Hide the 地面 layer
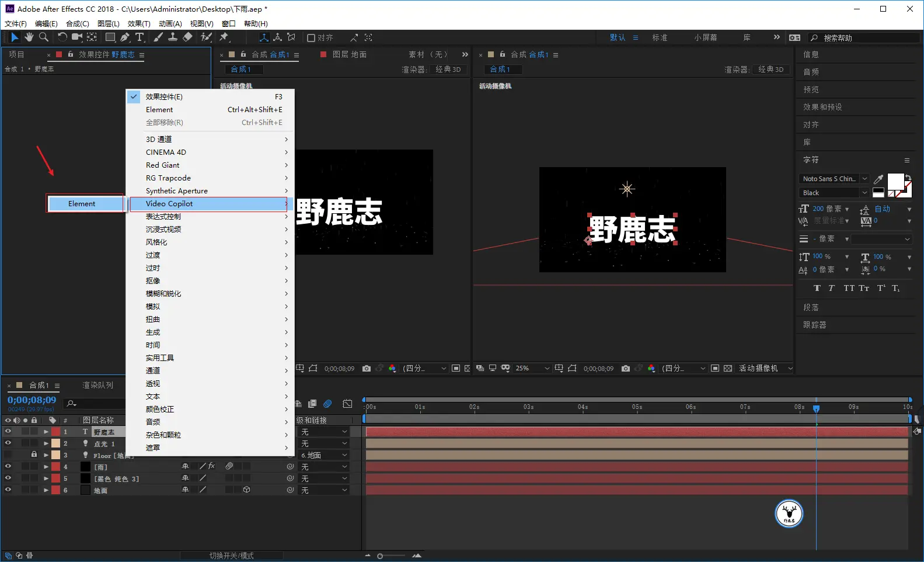The width and height of the screenshot is (924, 562). coord(8,490)
